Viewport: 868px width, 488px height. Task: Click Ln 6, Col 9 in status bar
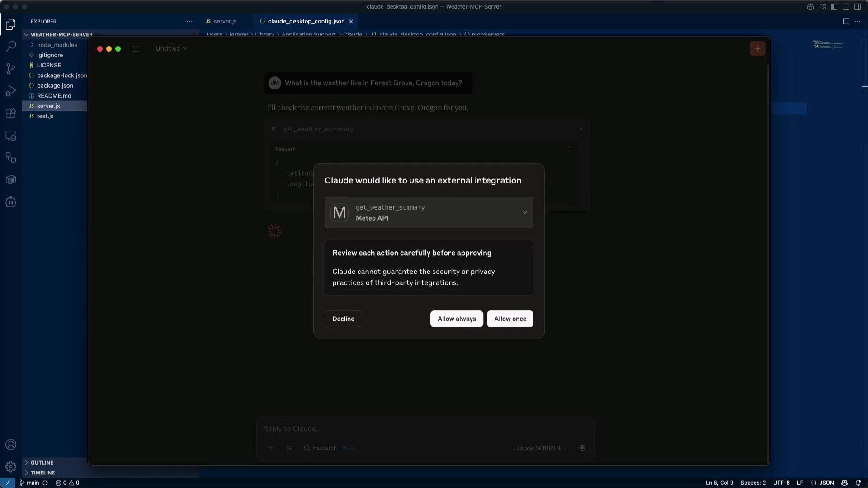(x=719, y=483)
